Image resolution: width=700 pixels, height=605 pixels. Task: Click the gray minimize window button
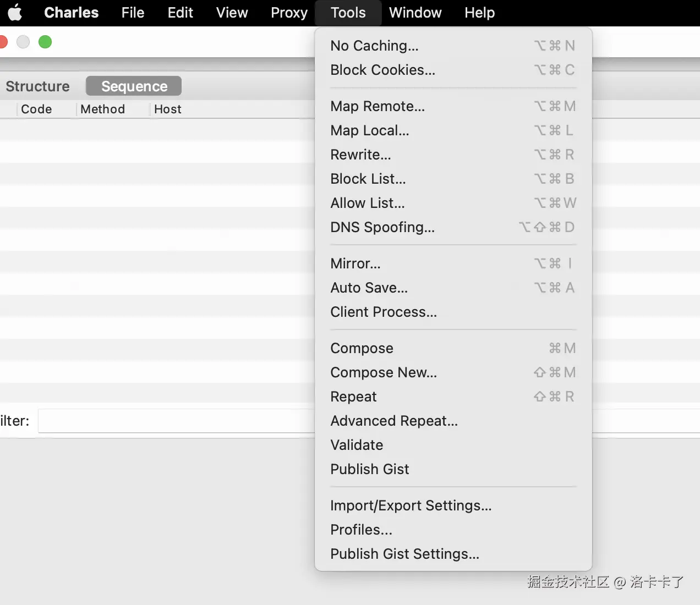[23, 42]
